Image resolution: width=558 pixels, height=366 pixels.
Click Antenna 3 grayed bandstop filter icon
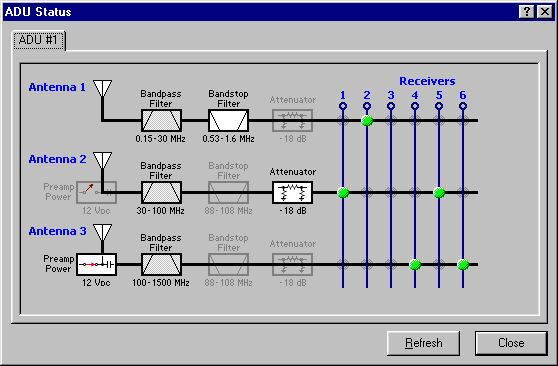228,265
